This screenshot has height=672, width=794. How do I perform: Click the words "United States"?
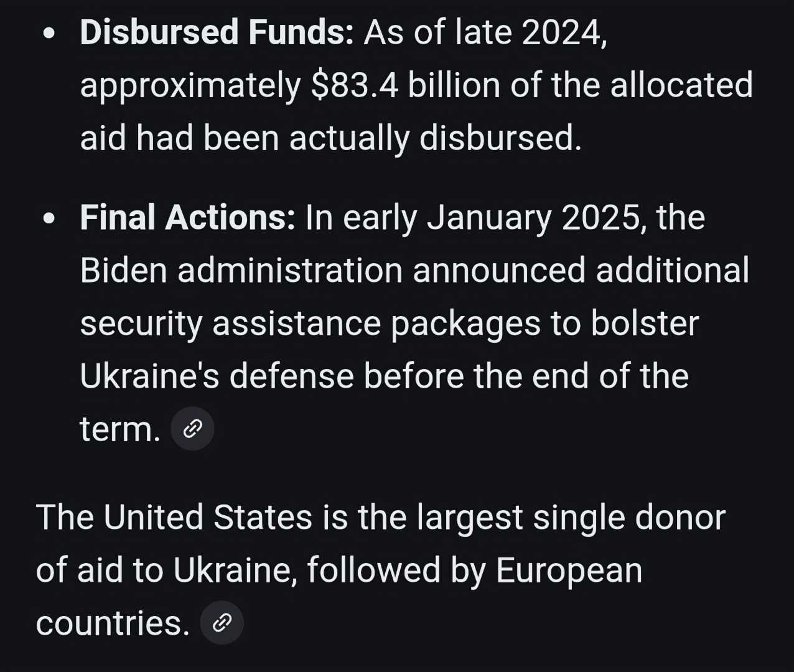point(207,517)
